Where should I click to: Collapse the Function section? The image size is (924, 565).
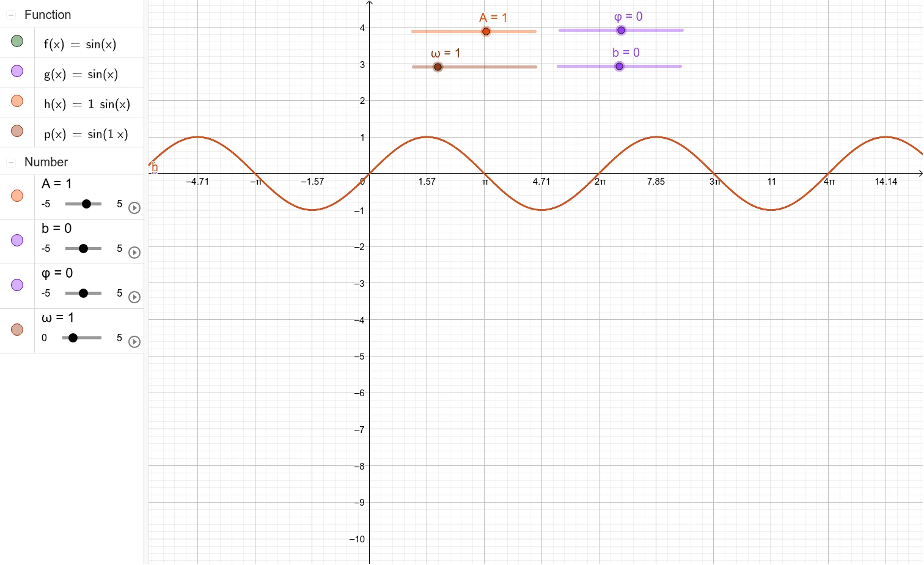tap(11, 15)
